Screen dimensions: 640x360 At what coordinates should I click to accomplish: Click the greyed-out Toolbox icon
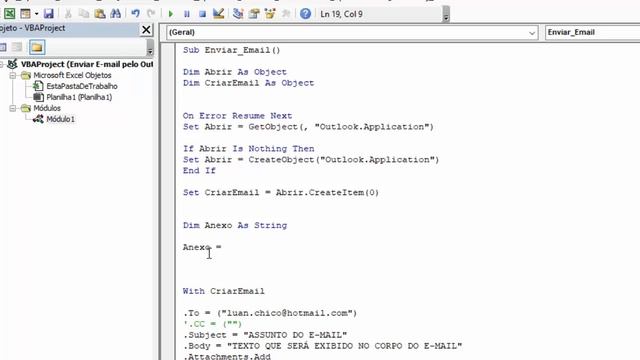(286, 14)
